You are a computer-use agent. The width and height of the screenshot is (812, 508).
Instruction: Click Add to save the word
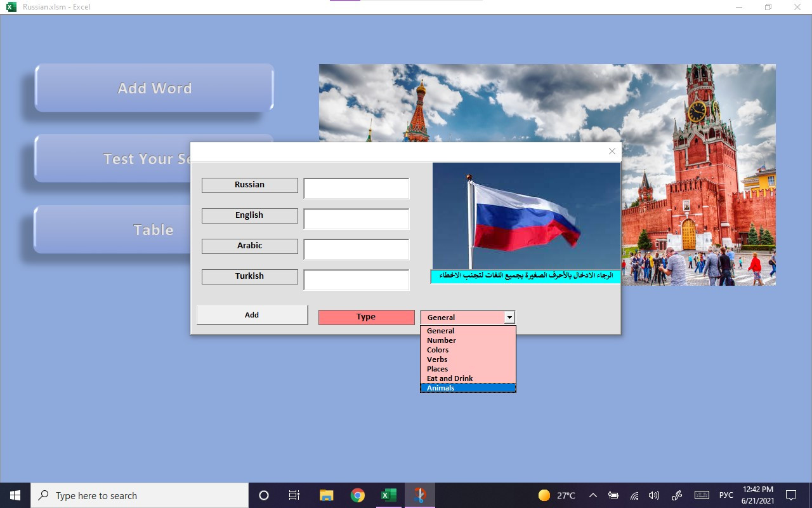point(252,315)
